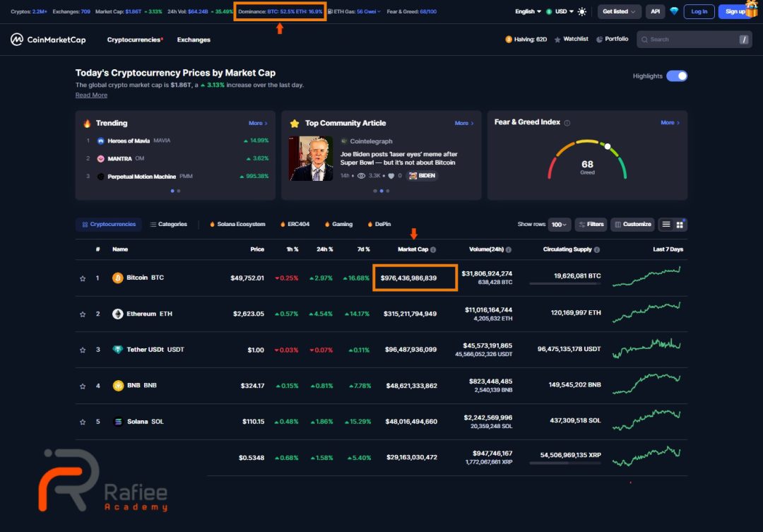The image size is (763, 532).
Task: Click the Solana coin icon
Action: pos(118,422)
